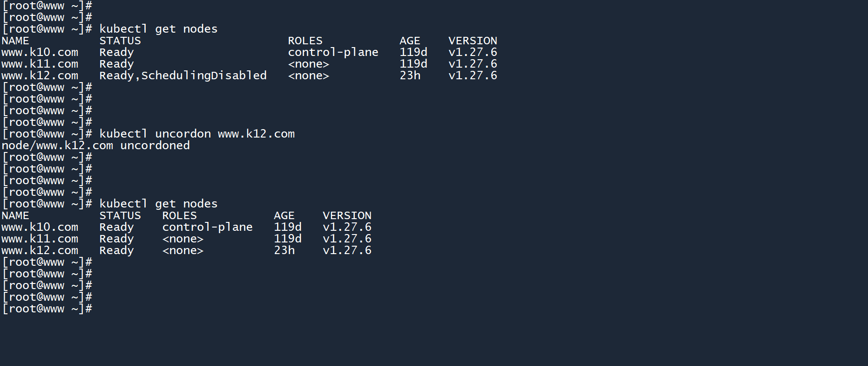This screenshot has height=366, width=868.
Task: Click the VERSION header in first table
Action: [473, 41]
